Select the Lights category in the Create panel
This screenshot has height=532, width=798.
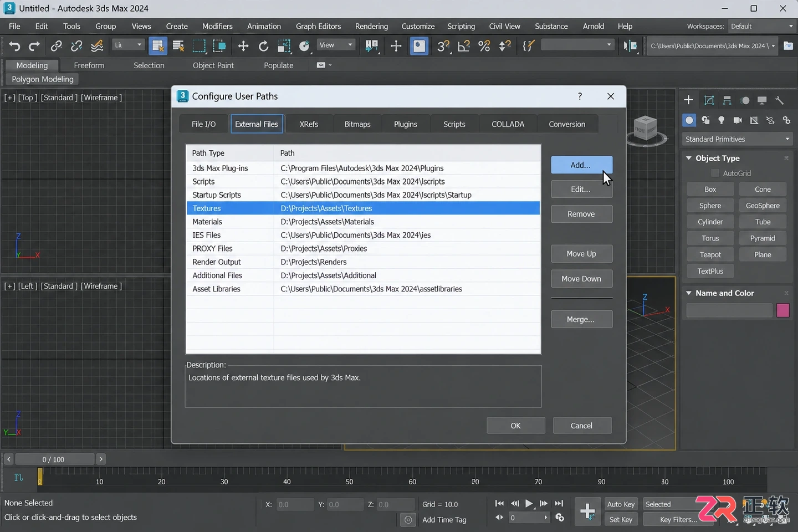pyautogui.click(x=722, y=120)
